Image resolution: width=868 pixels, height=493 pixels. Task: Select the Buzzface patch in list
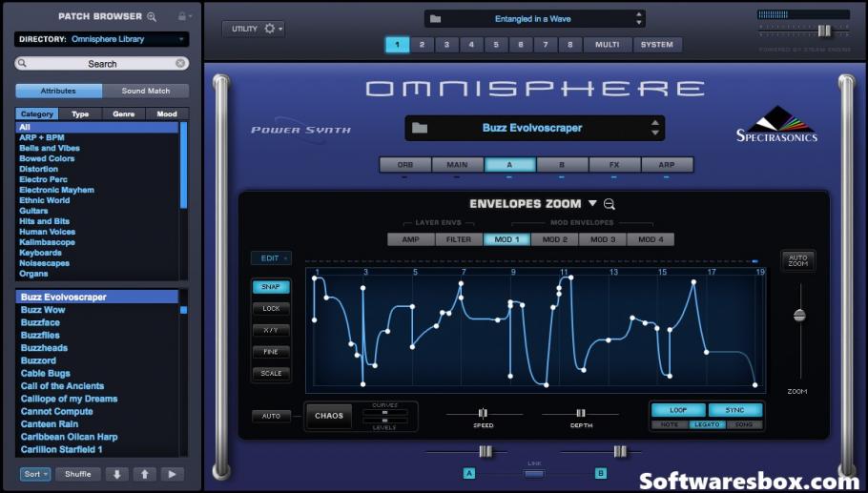(x=40, y=322)
